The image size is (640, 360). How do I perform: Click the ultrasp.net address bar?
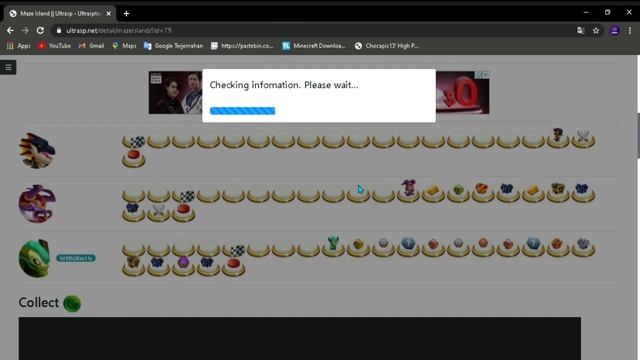pos(314,31)
